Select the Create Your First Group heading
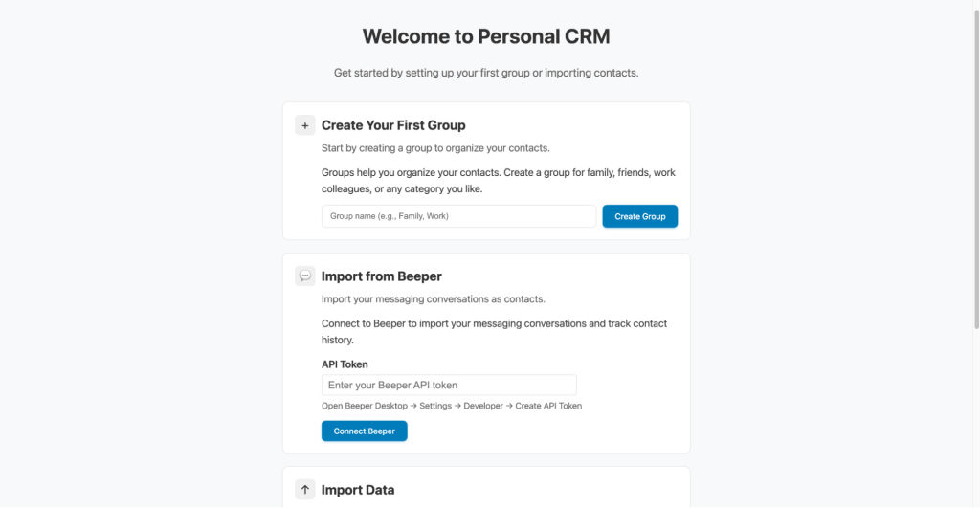This screenshot has height=508, width=980. [x=393, y=125]
